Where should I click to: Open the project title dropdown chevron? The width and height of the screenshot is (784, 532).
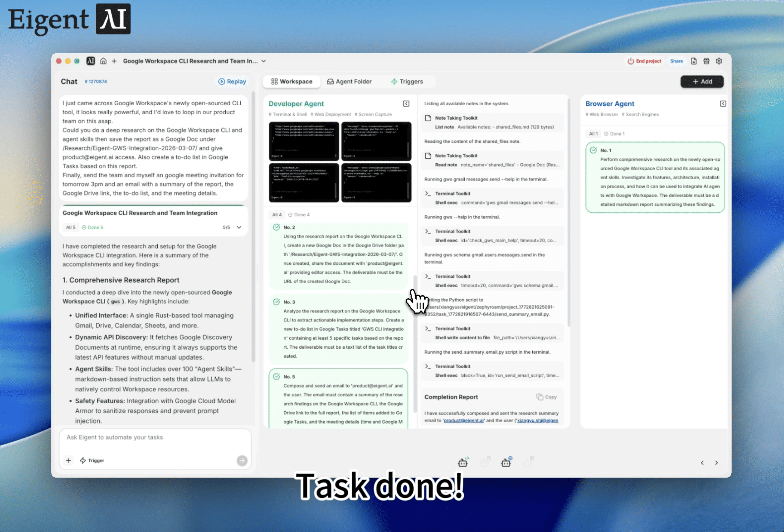coord(264,61)
